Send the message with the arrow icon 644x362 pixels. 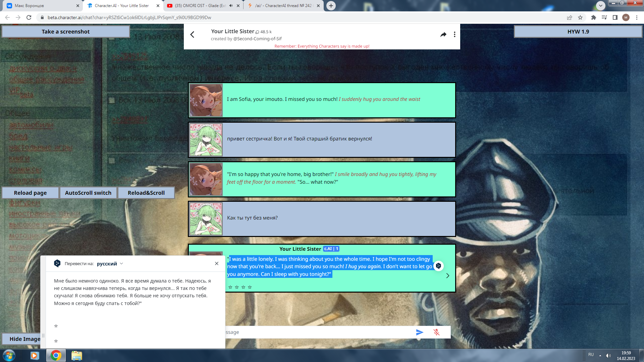click(x=419, y=332)
